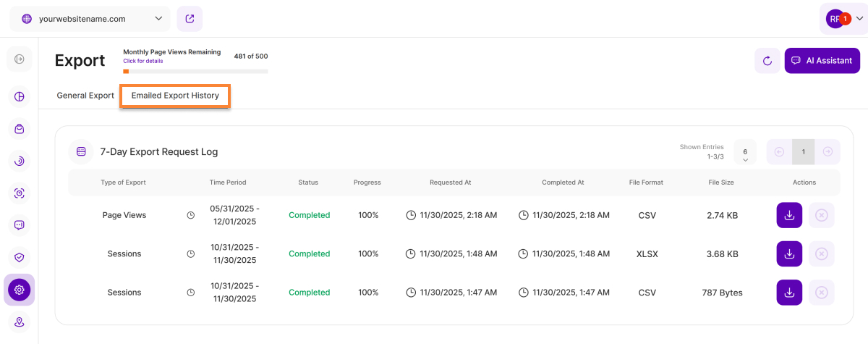
Task: Switch to the General Export tab
Action: (85, 96)
